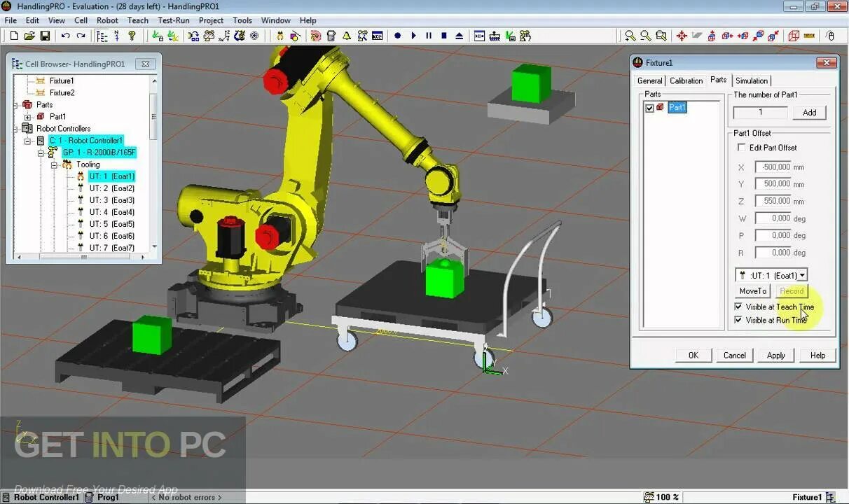Select UT: 3 (Eoat3) in Cell Browser
Viewport: 849px width, 504px height.
(111, 200)
